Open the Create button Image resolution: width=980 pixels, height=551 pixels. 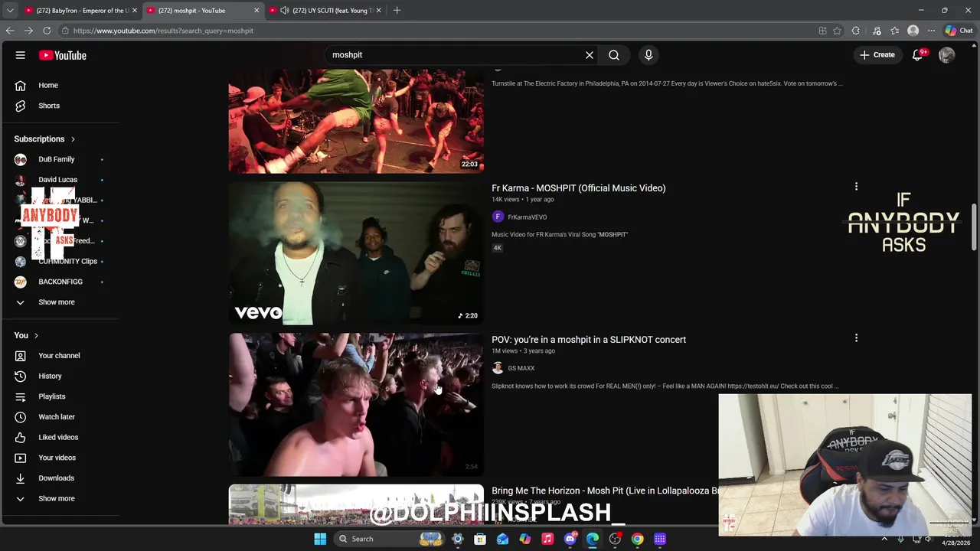point(877,55)
